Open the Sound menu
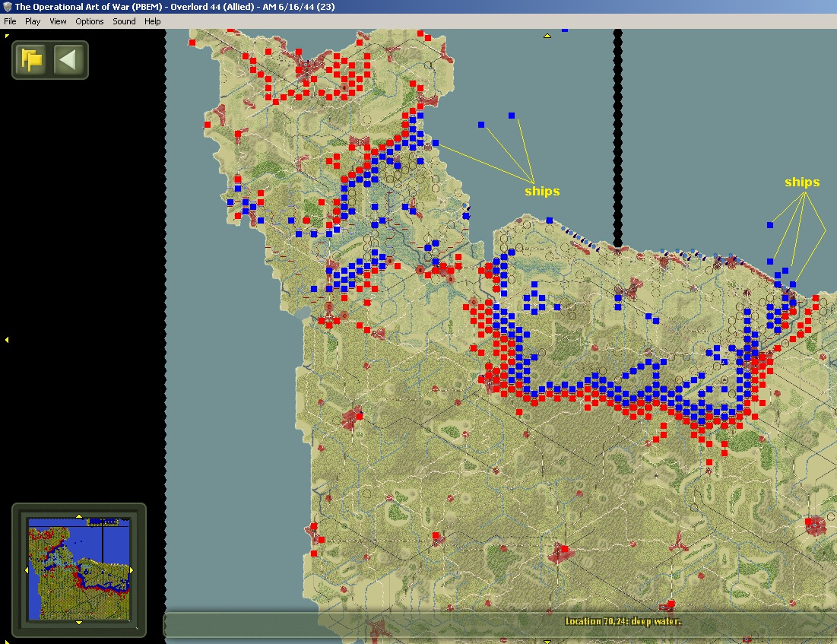837x644 pixels. pos(124,21)
